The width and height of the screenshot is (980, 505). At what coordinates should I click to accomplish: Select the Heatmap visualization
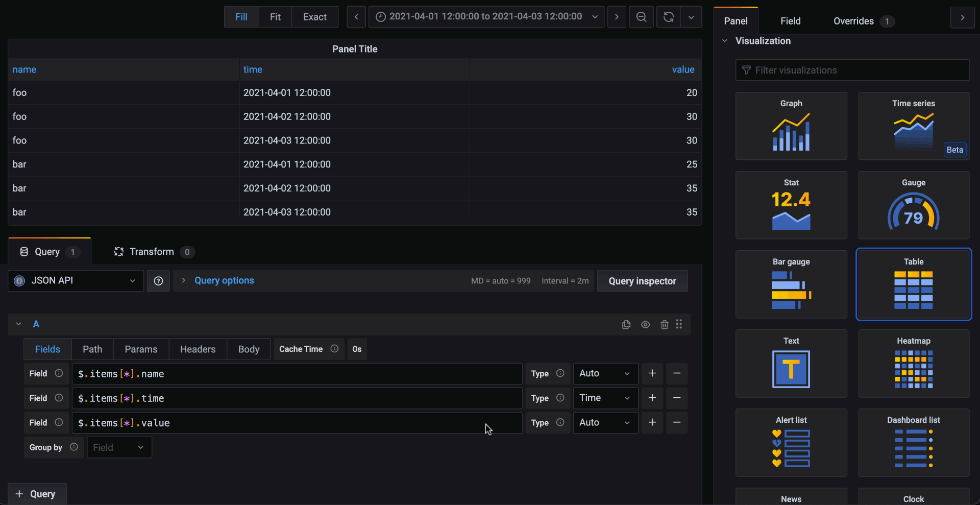913,364
